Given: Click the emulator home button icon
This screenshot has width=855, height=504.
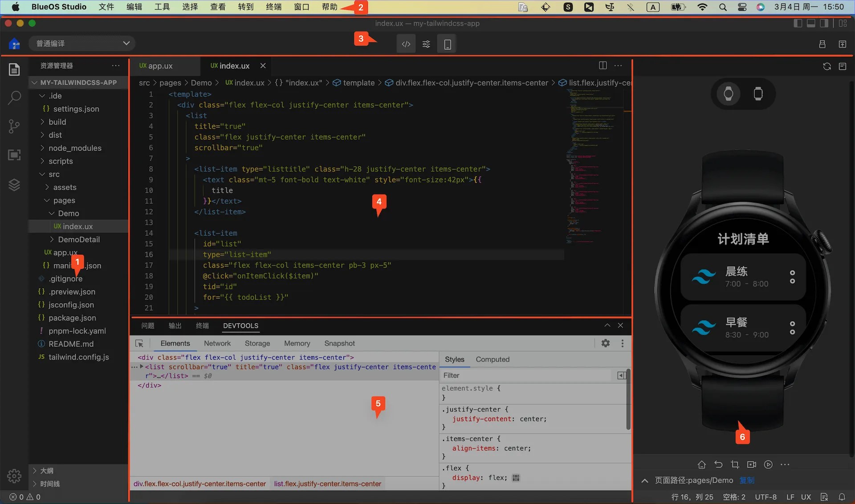Looking at the screenshot, I should [702, 464].
